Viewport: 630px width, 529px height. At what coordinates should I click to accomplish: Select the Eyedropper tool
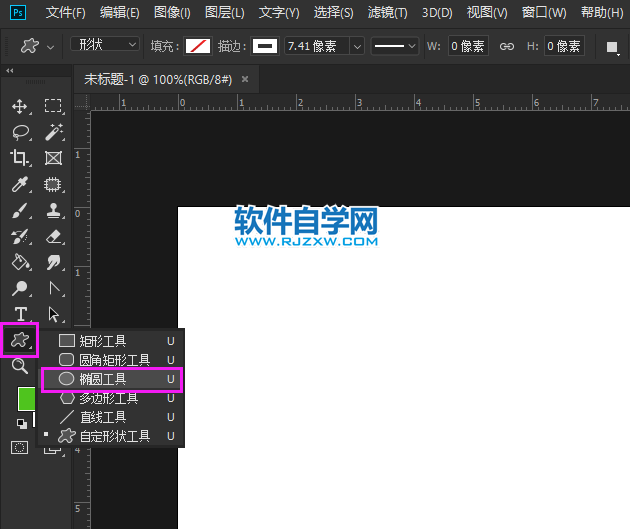19,184
